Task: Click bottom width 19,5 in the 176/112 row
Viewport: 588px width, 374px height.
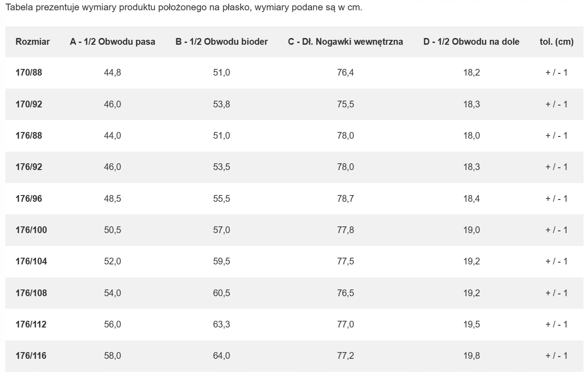Action: (471, 324)
